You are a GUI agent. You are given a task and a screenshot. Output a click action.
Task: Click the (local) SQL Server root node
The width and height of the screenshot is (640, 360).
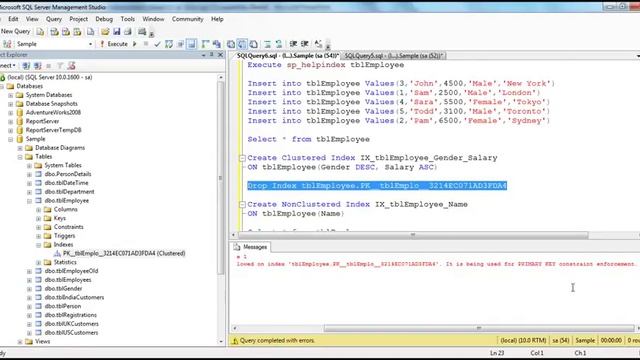tap(49, 77)
